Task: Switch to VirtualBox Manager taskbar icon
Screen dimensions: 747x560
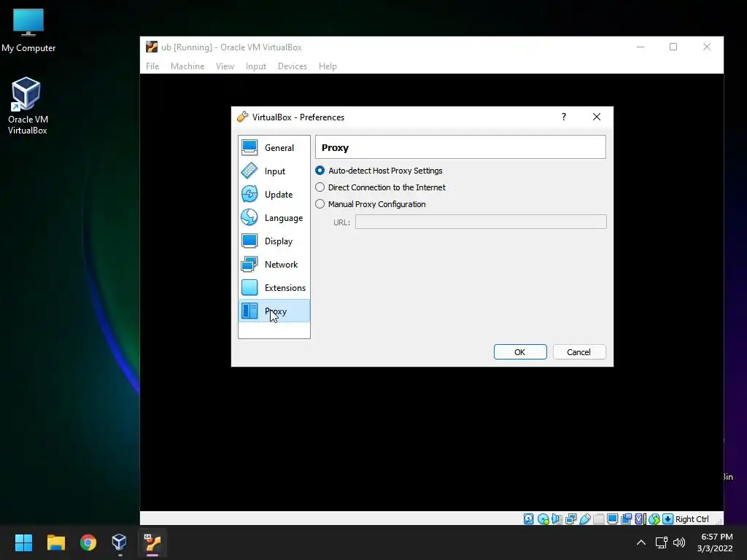Action: click(x=120, y=542)
